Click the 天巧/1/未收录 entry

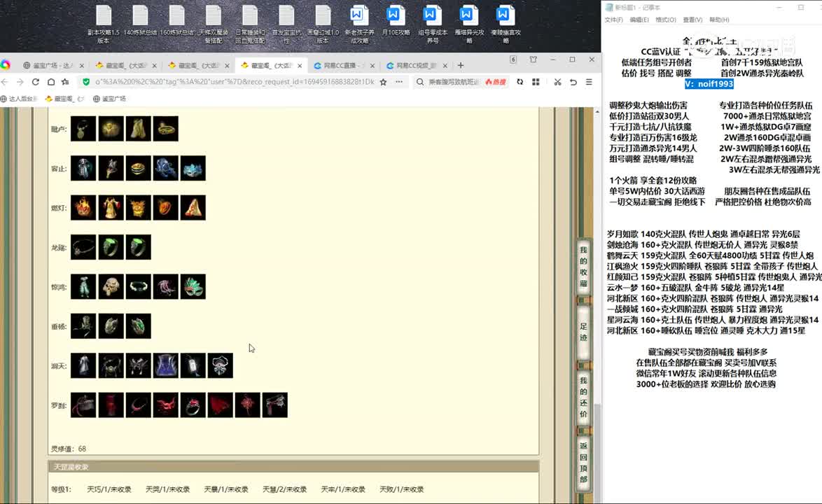109,489
